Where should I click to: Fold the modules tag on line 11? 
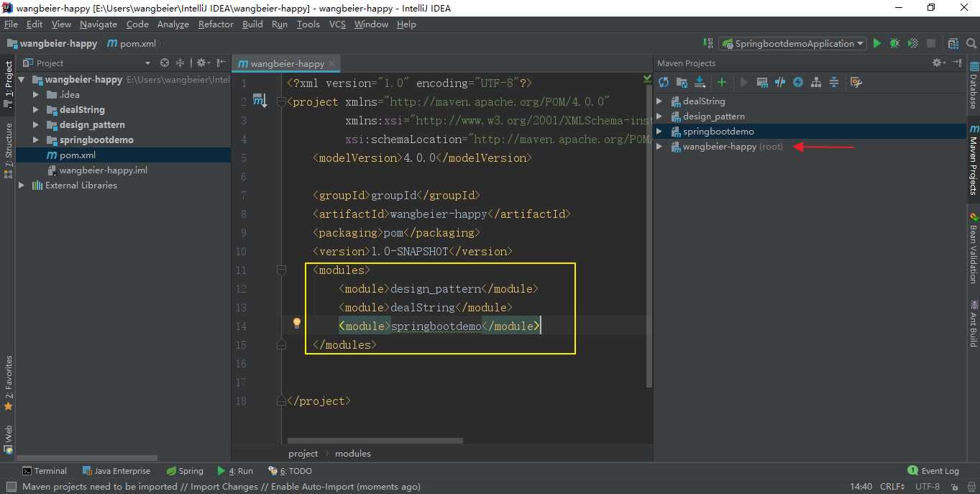281,270
